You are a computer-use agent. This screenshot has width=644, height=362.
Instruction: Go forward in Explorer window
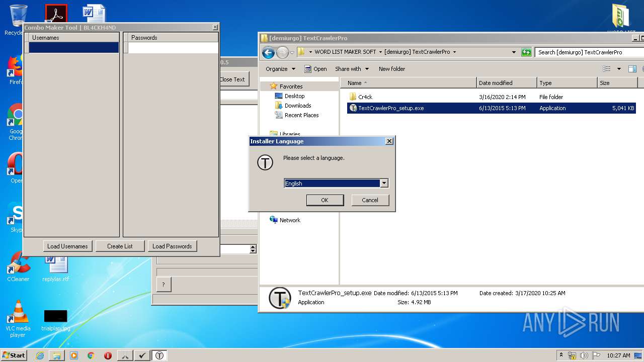pos(282,52)
